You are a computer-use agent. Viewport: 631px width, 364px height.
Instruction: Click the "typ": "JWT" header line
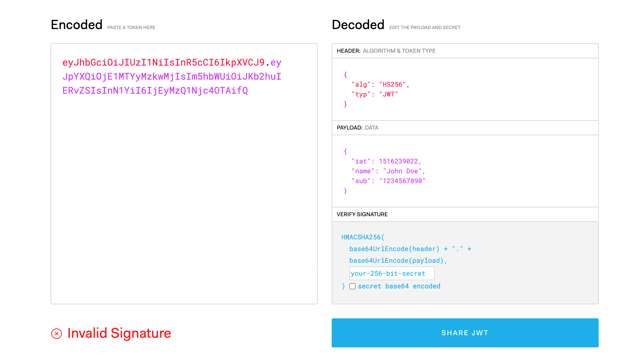tap(375, 94)
